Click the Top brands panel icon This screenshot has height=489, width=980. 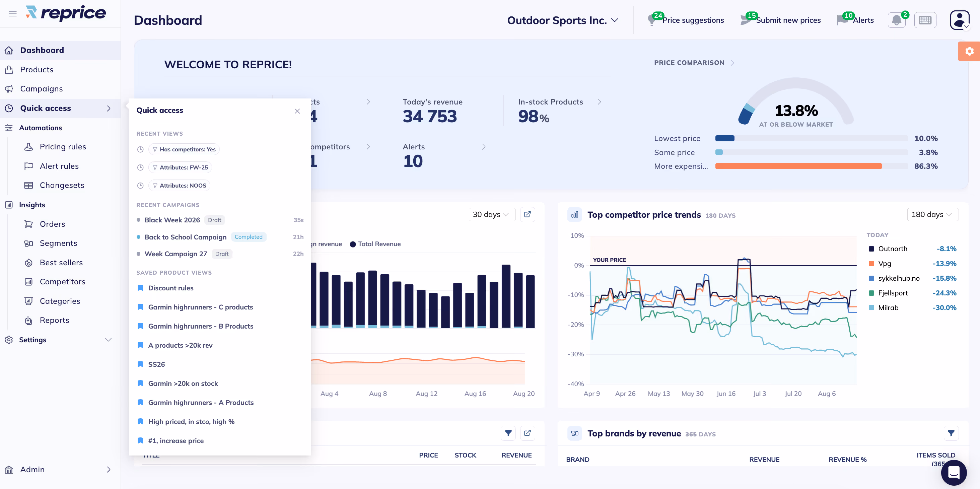coord(574,433)
